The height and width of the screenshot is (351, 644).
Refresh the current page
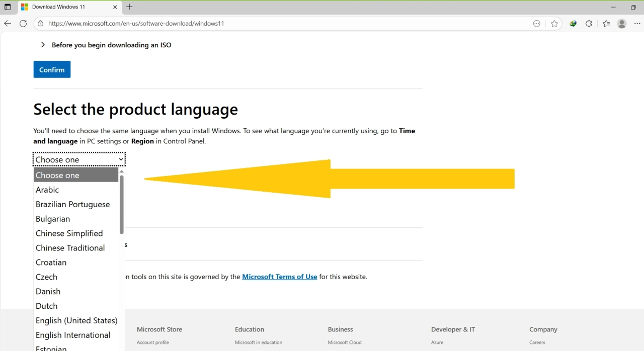pyautogui.click(x=23, y=24)
